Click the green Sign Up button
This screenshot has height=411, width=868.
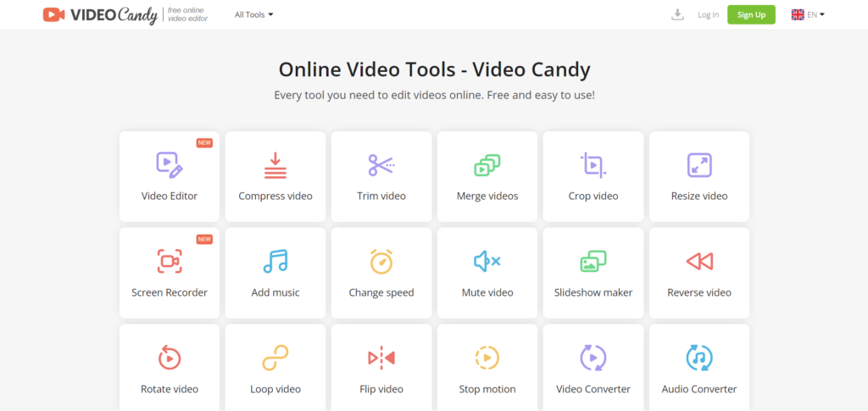point(751,15)
